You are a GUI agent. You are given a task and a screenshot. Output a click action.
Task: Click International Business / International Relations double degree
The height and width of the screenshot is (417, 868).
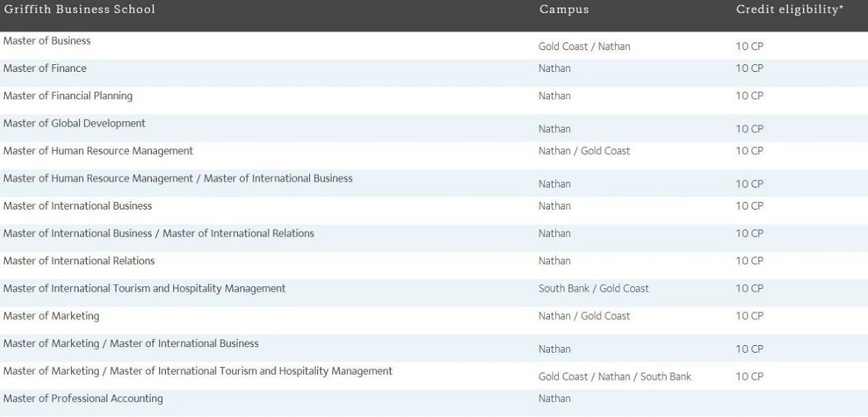pos(158,234)
